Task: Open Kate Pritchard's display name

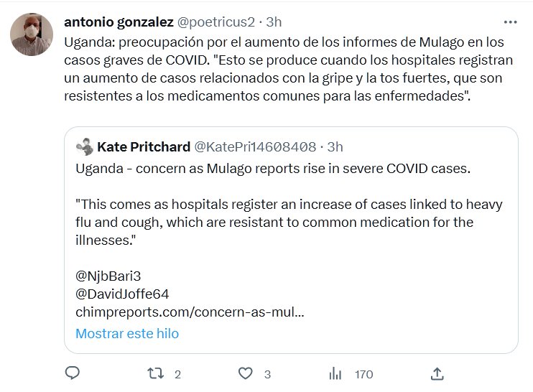Action: (x=143, y=147)
